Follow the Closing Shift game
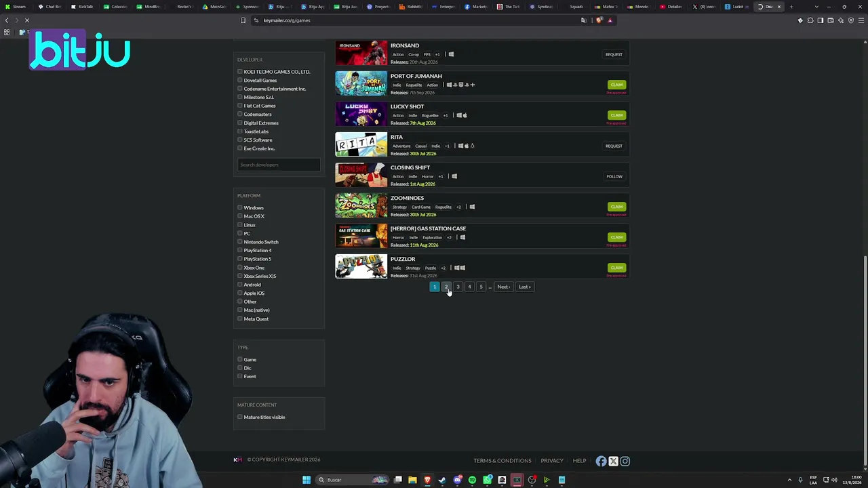This screenshot has width=868, height=488. 614,176
